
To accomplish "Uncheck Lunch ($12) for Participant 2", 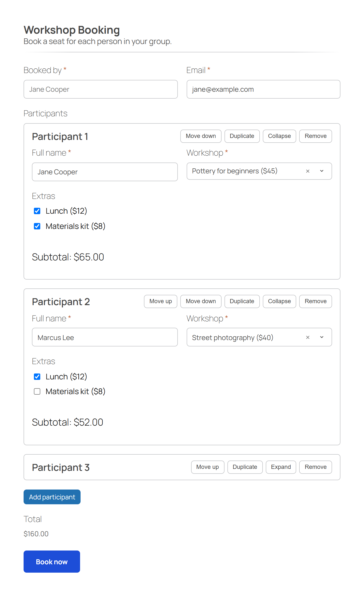I will point(37,377).
